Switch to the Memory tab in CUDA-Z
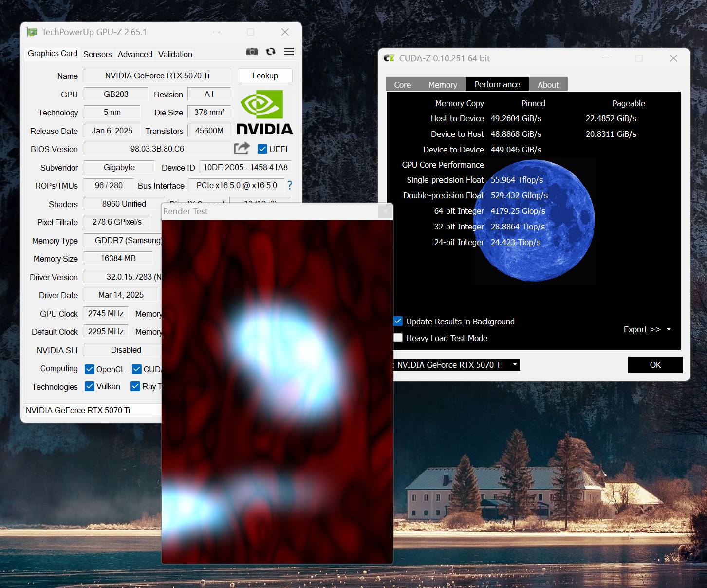707x588 pixels. [x=443, y=85]
